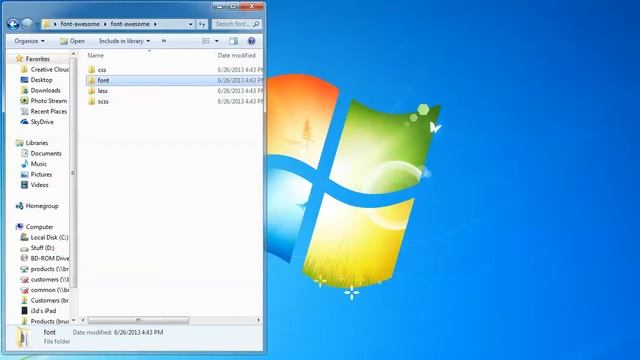Open Favorites in navigation pane
The image size is (640, 360).
point(37,59)
